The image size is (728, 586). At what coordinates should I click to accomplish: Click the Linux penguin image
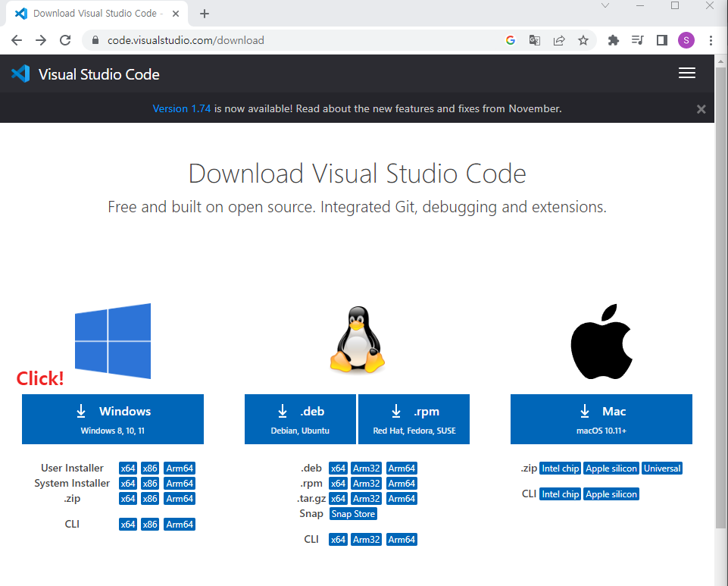357,340
